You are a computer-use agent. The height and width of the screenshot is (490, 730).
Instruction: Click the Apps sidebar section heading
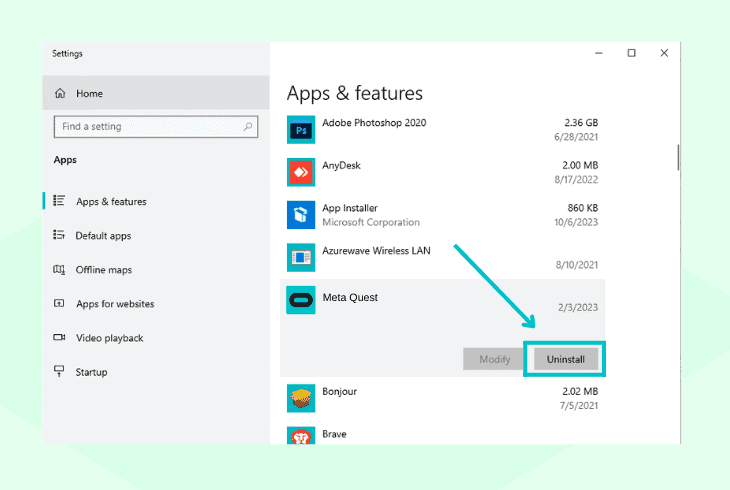(65, 160)
